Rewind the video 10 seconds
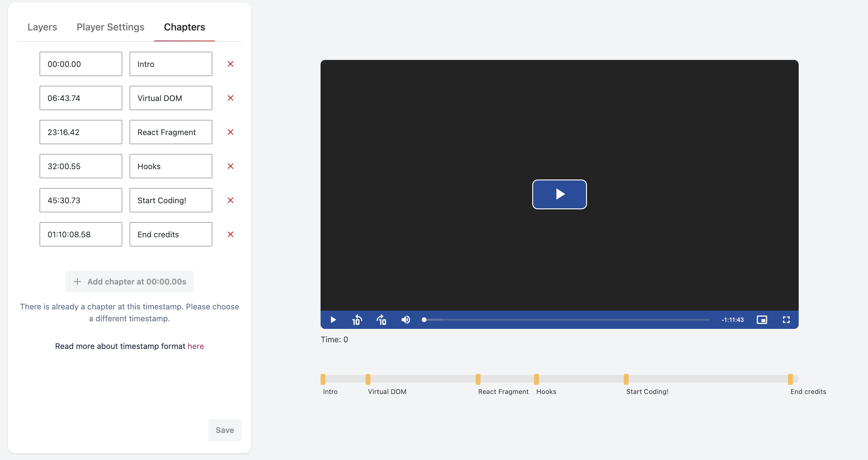Screen dimensions: 868x460 point(357,319)
